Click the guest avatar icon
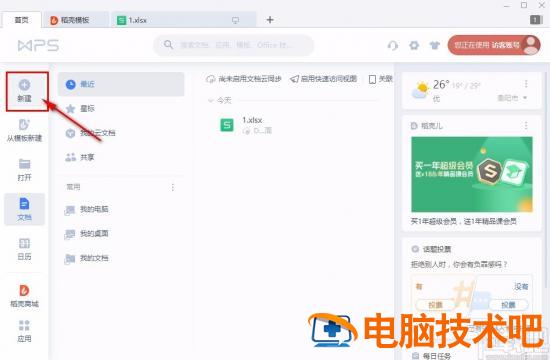 click(x=531, y=45)
